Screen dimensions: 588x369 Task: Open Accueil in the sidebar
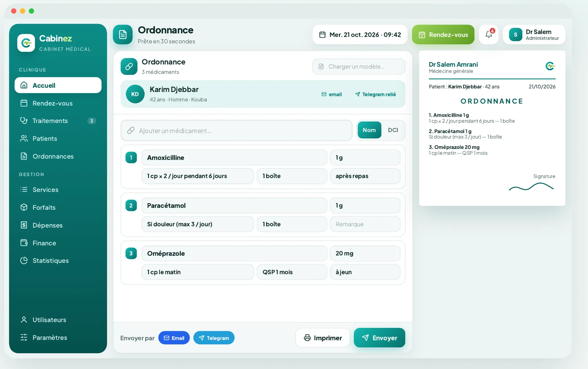click(x=58, y=85)
